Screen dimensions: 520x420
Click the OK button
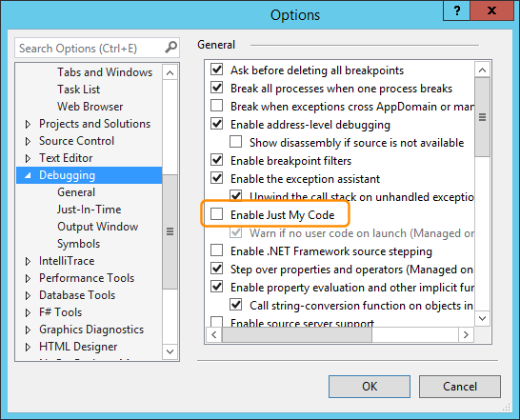pyautogui.click(x=370, y=387)
